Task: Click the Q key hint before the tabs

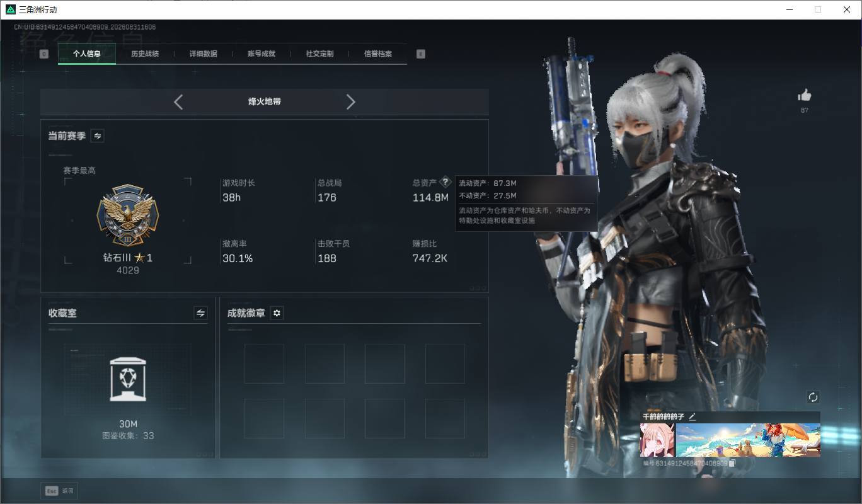Action: tap(44, 54)
